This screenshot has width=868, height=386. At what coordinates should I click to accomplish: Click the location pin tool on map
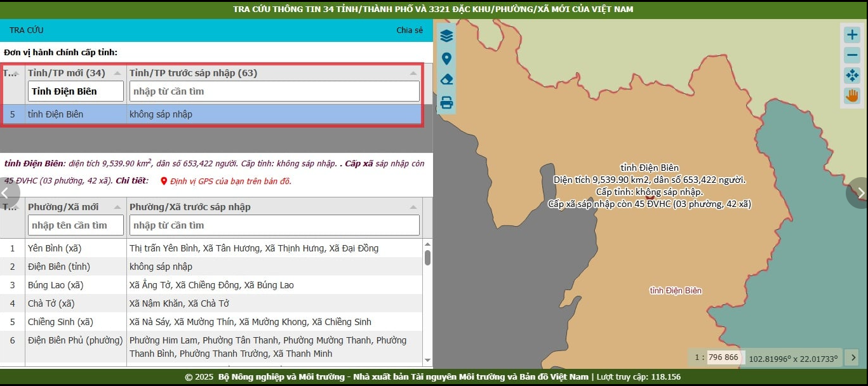(446, 58)
